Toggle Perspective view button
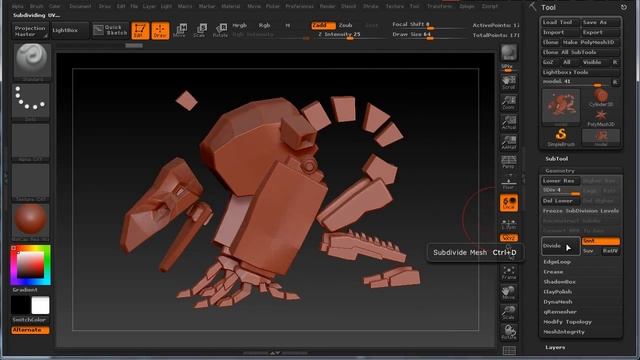640x360 pixels. pyautogui.click(x=509, y=162)
